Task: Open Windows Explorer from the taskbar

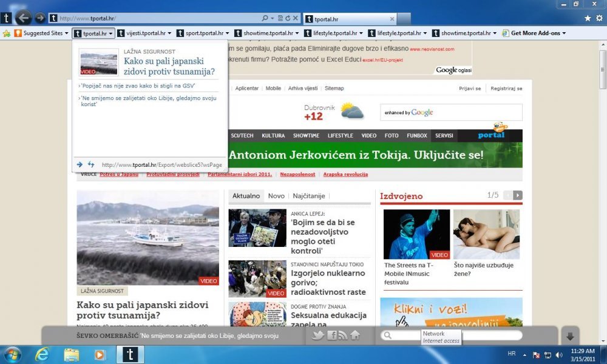Action: (71, 355)
